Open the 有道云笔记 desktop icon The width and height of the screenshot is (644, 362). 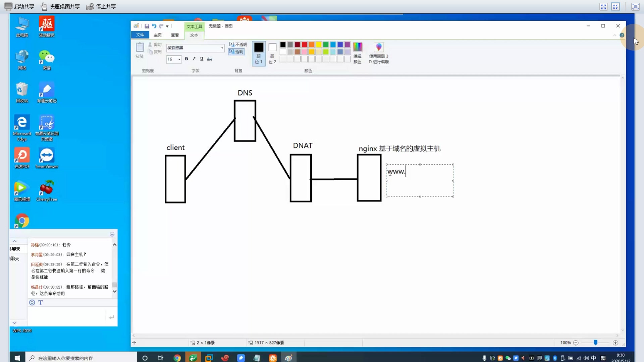47,93
